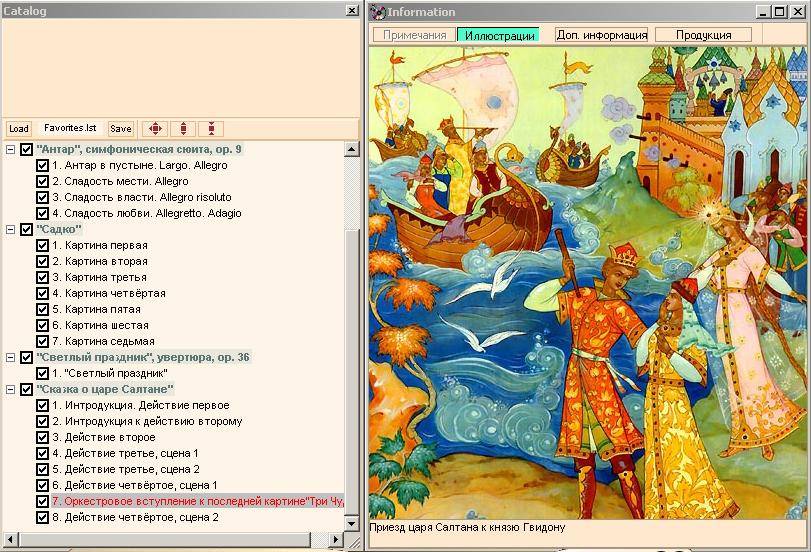This screenshot has width=811, height=552.
Task: Select 2. Интродукция к действию второму
Action: pos(147,421)
